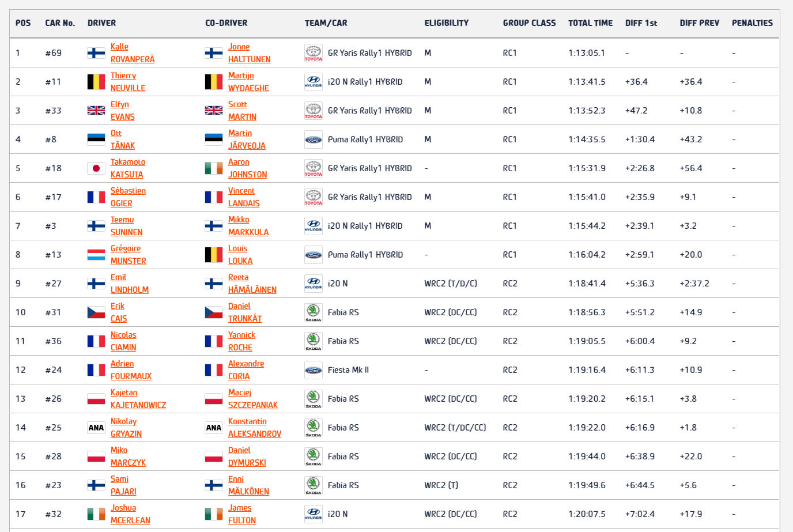Open co-driver Konstantin Aleksandrov's link
The width and height of the screenshot is (793, 532).
(255, 428)
